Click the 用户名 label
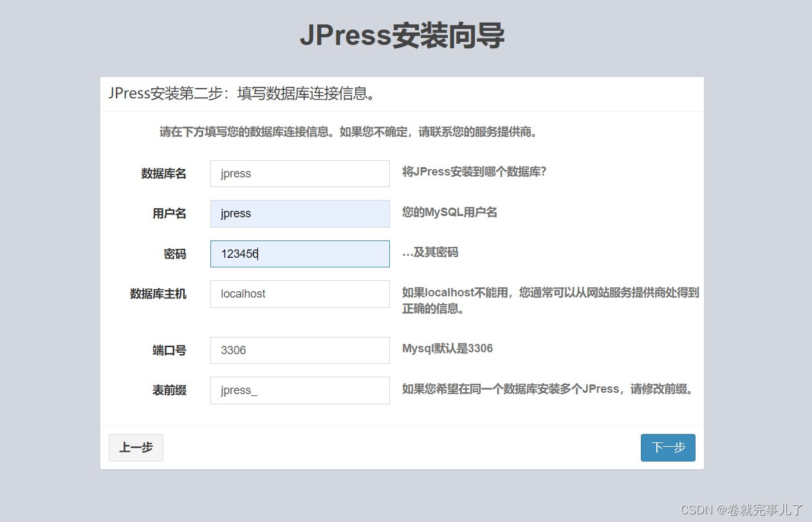 point(170,213)
